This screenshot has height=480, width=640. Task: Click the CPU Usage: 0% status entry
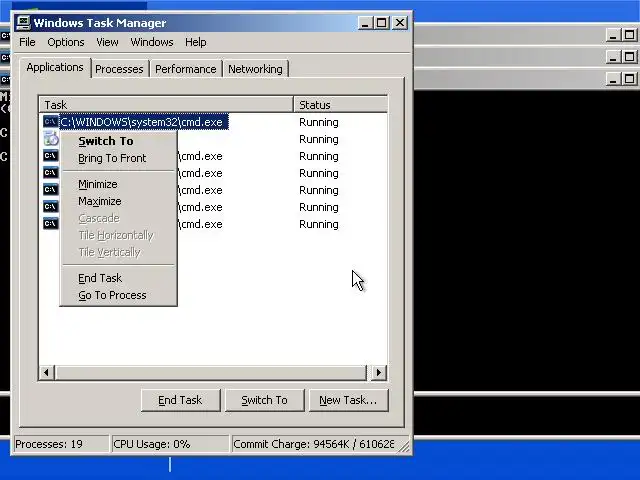(170, 444)
